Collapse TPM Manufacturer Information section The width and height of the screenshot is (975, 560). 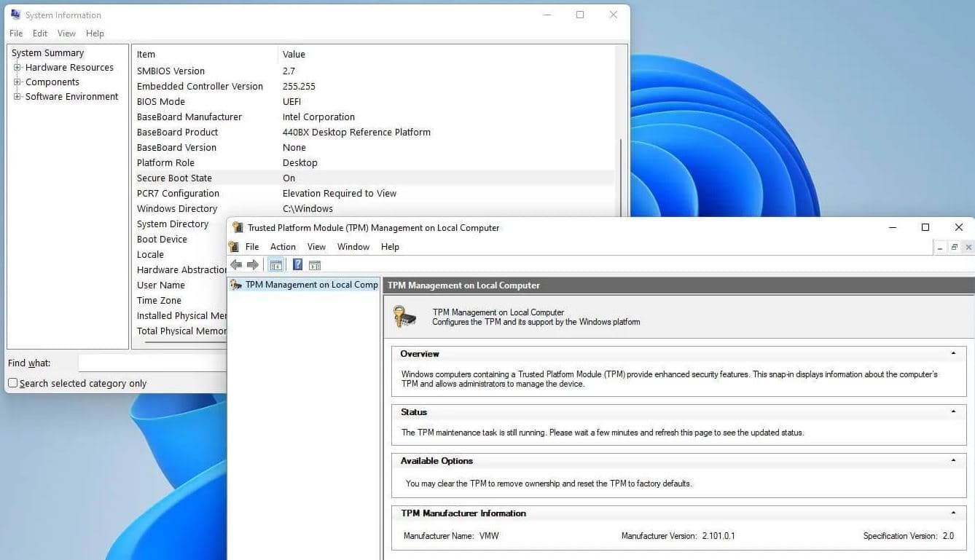[x=953, y=513]
